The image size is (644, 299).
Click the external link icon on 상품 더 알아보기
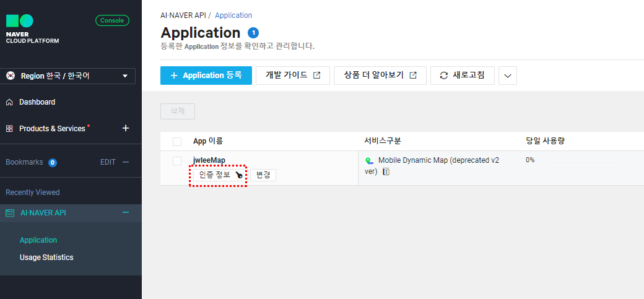pyautogui.click(x=413, y=76)
